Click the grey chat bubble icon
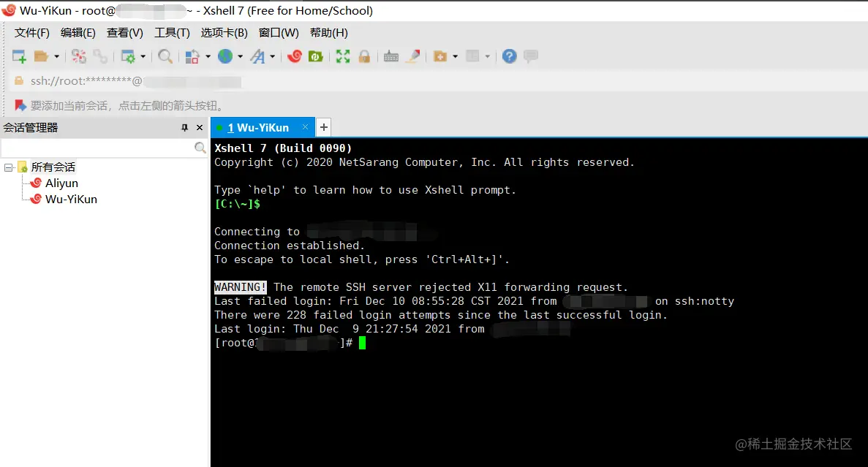Image resolution: width=868 pixels, height=467 pixels. (530, 56)
